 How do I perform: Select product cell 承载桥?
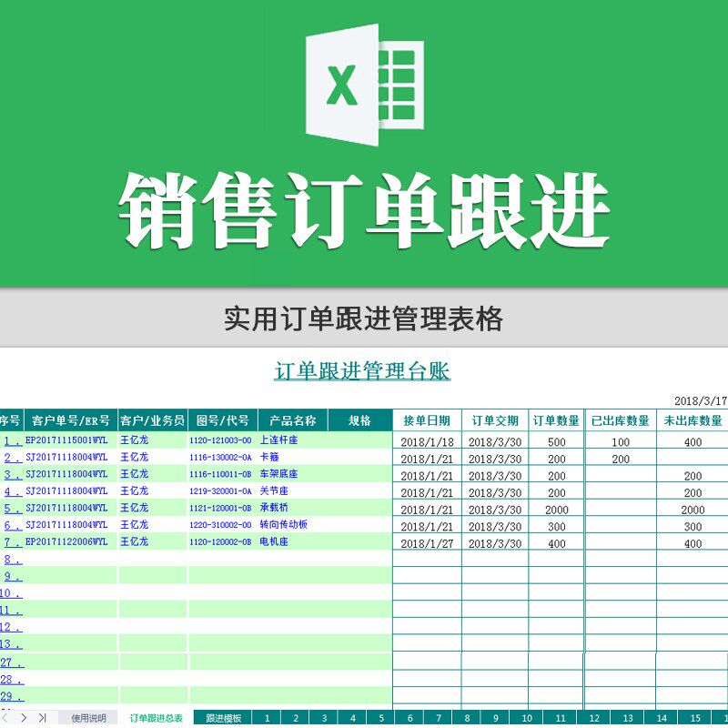pyautogui.click(x=274, y=508)
